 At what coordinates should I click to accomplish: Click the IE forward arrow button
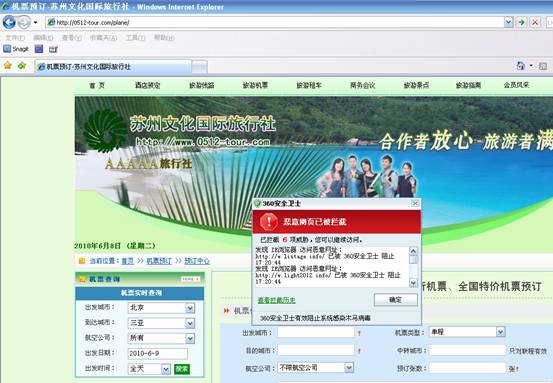point(24,23)
